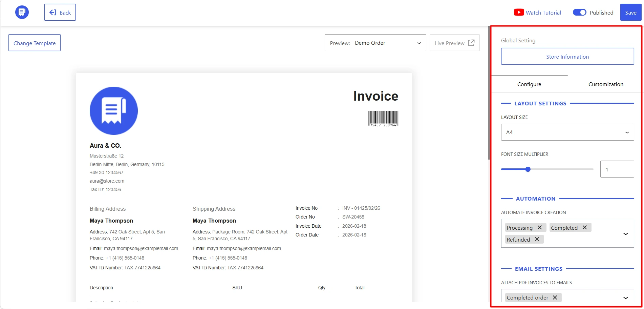The height and width of the screenshot is (309, 644).
Task: Click the external link icon in Live Preview
Action: pos(471,43)
